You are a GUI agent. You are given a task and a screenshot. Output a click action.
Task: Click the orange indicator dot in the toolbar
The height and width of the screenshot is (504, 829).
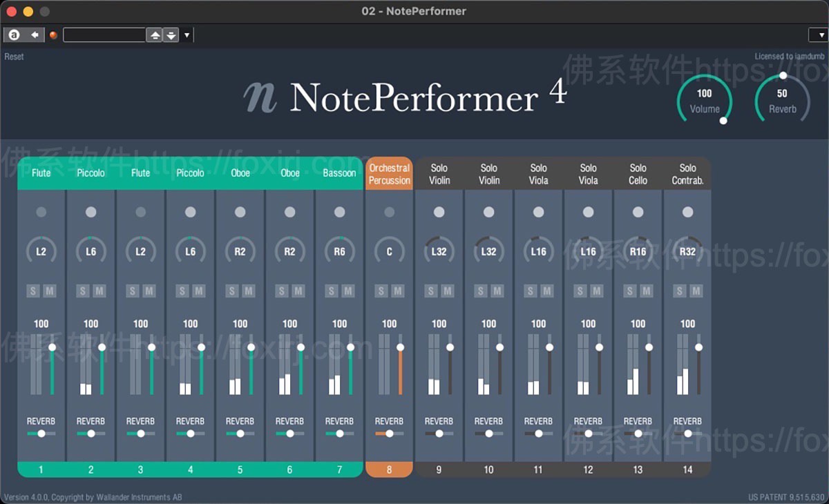pyautogui.click(x=53, y=35)
